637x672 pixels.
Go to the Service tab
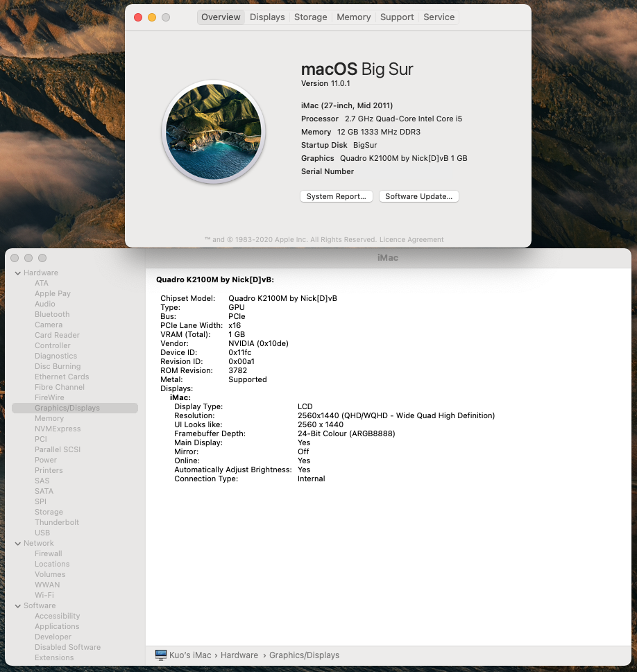coord(439,17)
